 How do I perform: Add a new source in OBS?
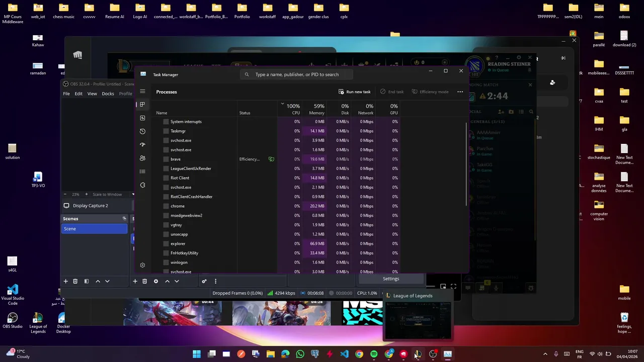pos(135,281)
